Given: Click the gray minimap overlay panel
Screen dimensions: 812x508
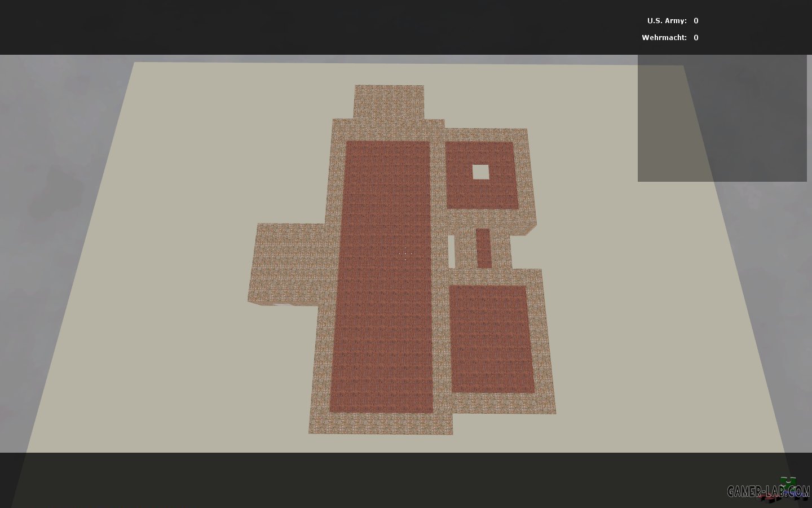Looking at the screenshot, I should click(x=722, y=119).
